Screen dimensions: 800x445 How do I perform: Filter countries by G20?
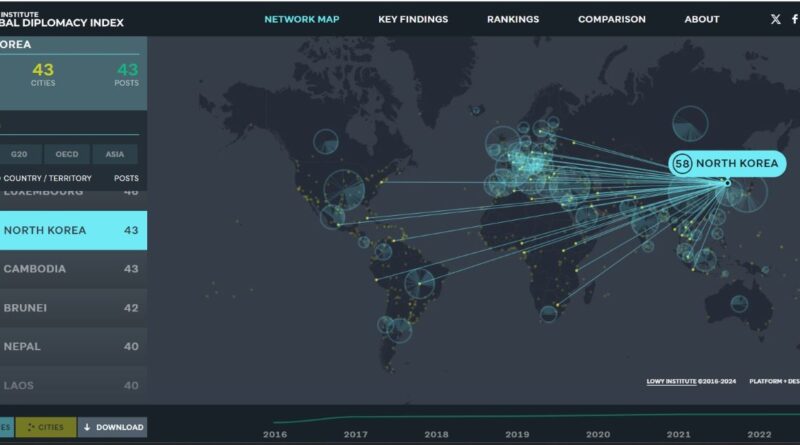19,154
